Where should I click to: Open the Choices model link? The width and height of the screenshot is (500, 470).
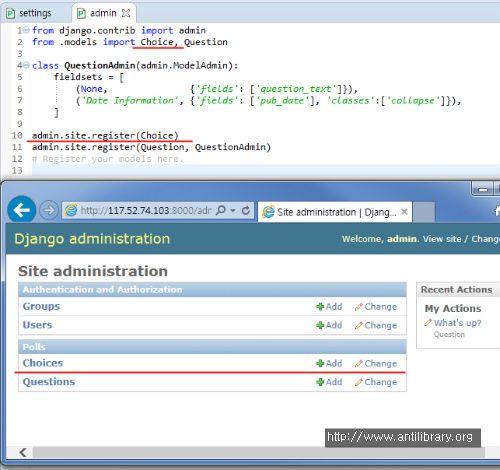tap(43, 363)
